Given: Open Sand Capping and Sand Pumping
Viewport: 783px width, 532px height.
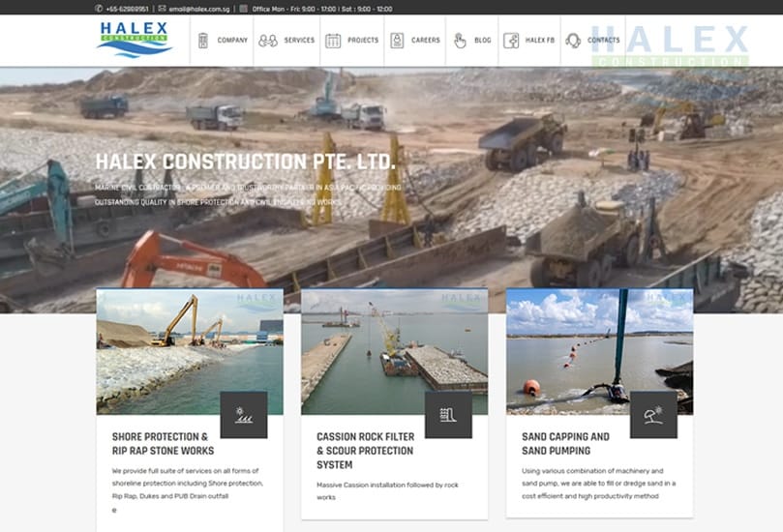Looking at the screenshot, I should point(565,444).
